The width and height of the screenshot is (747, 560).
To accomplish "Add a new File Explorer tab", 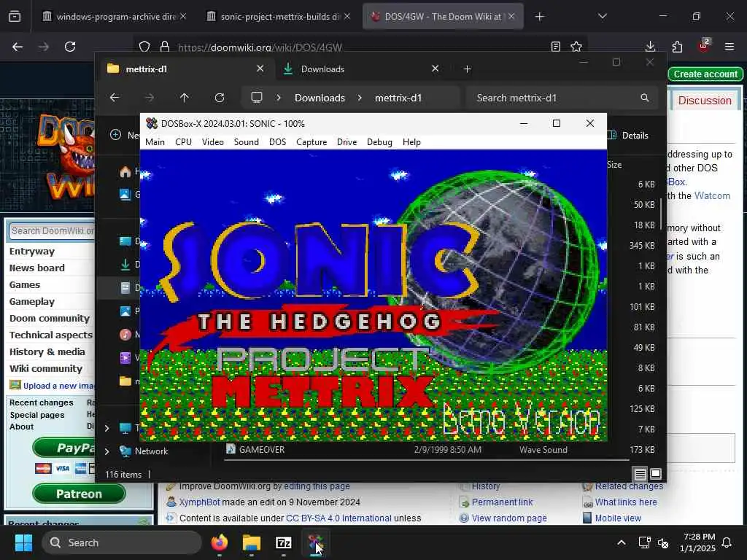I will tap(468, 69).
